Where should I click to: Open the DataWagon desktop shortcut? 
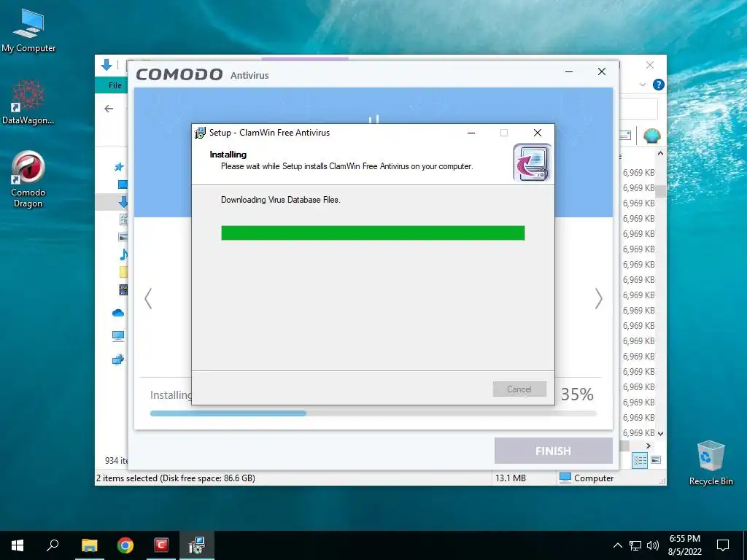(x=28, y=102)
